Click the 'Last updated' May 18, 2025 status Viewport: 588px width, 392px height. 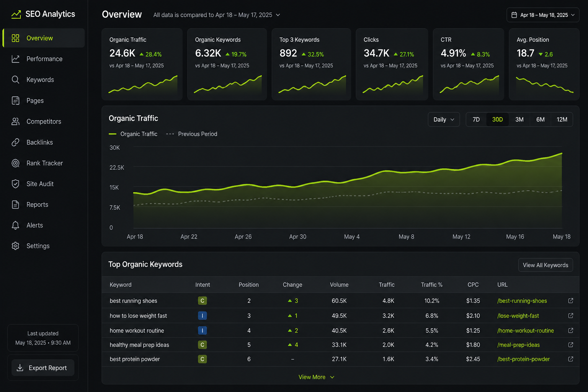[x=43, y=338]
